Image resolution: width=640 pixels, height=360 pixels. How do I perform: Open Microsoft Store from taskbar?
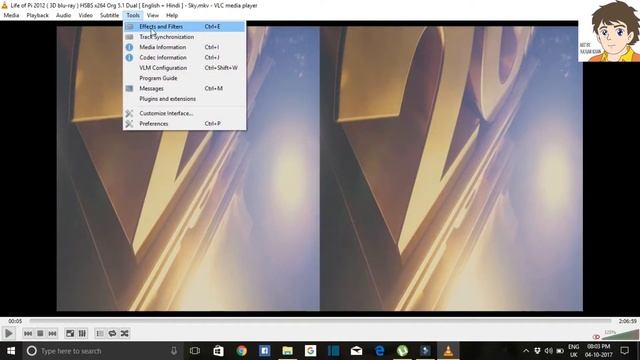(218, 351)
